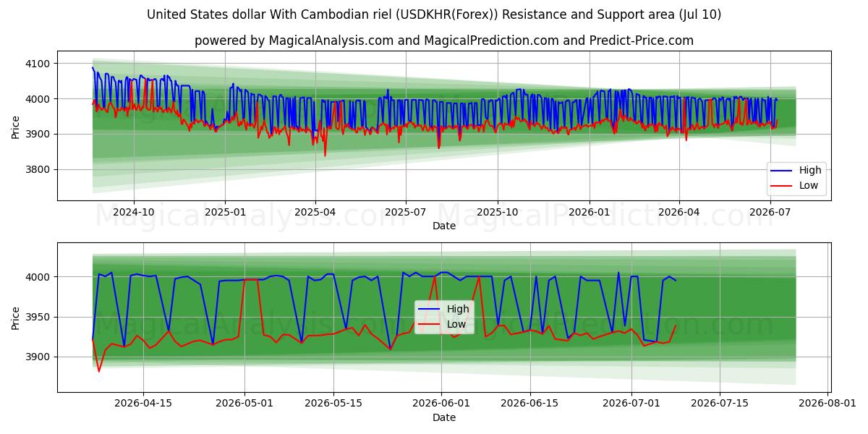The width and height of the screenshot is (868, 434).
Task: Click the 2026-07-01 date tick in bottom chart
Action: [x=631, y=404]
